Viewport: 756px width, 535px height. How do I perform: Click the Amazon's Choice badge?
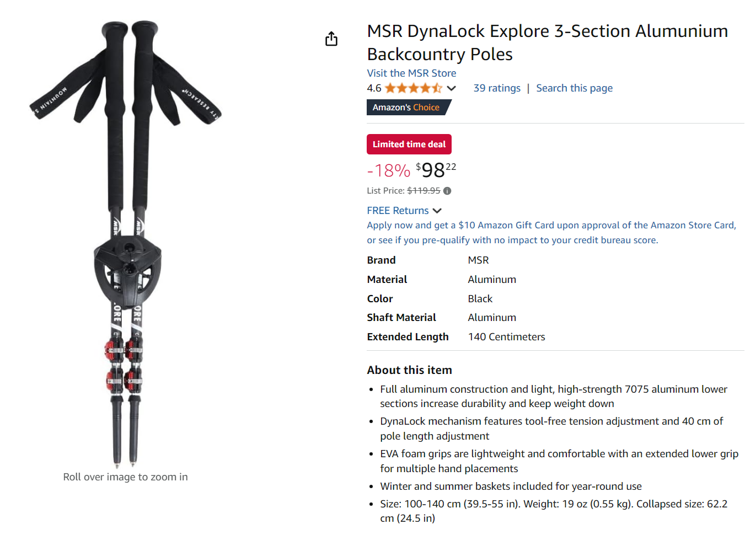coord(408,108)
